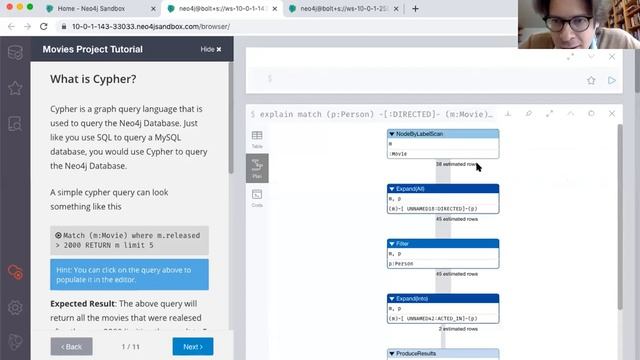Rerun the explain query
640x360 pixels.
591,113
